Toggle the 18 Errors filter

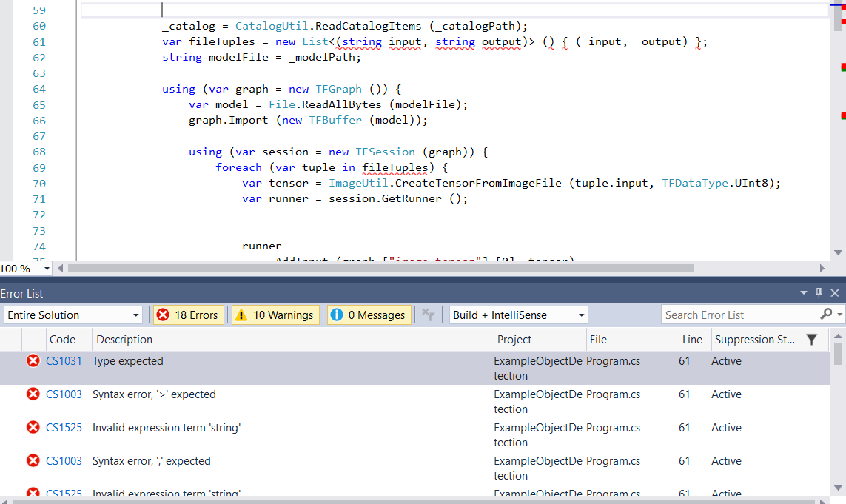(188, 315)
